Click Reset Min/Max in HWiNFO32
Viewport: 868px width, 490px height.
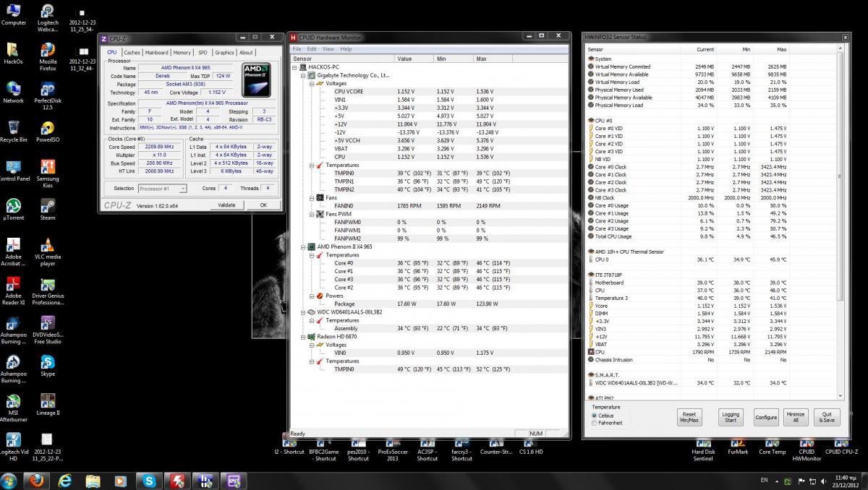click(689, 418)
